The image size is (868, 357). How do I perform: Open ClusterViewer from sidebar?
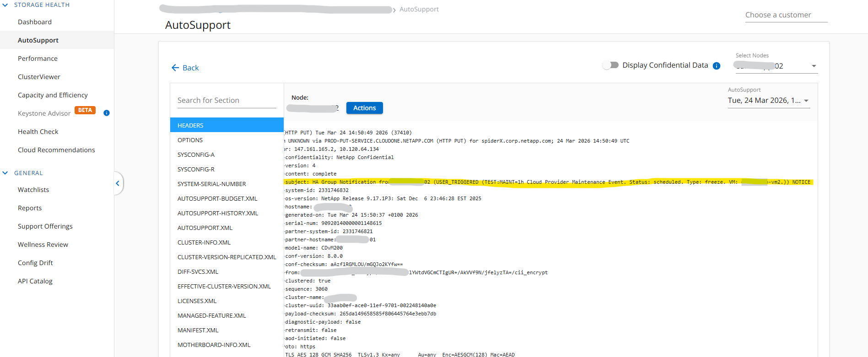[39, 77]
